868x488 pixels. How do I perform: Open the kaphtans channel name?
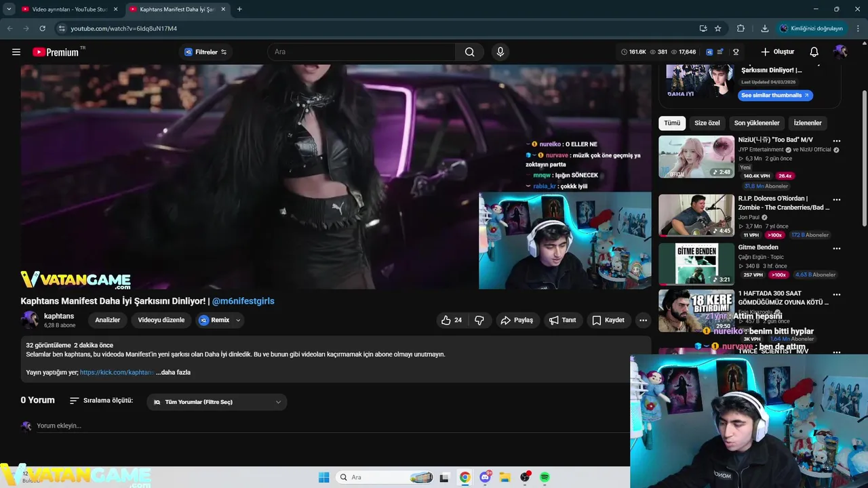point(59,316)
